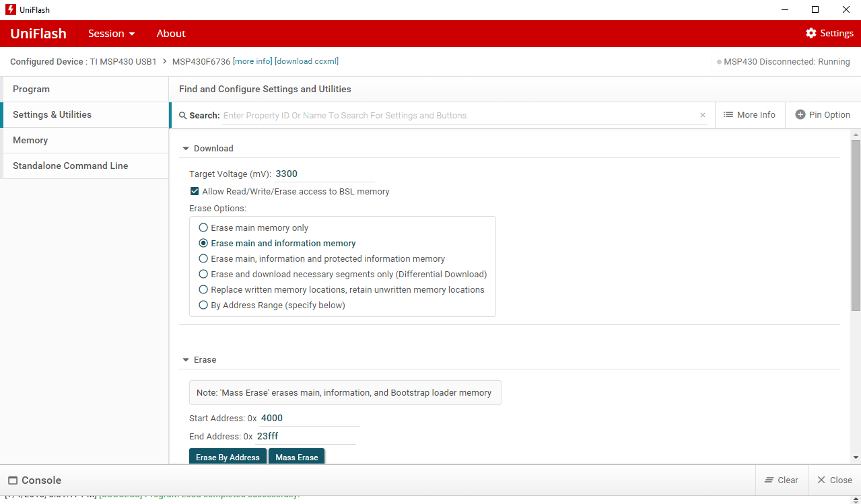861x504 pixels.
Task: Open Settings with the gear icon
Action: tap(811, 34)
